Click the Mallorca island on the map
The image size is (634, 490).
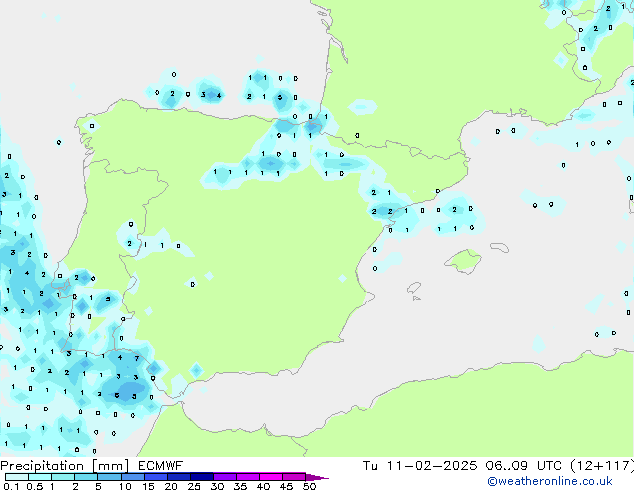click(462, 262)
